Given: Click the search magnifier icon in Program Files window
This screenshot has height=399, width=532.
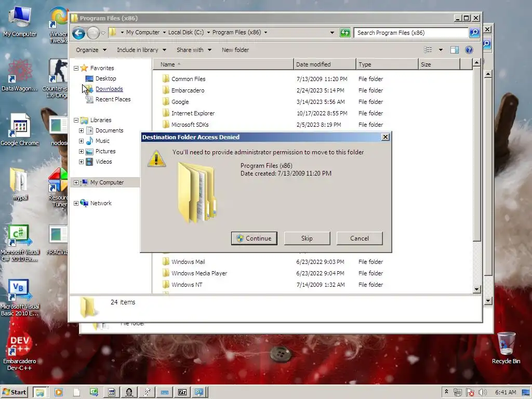Looking at the screenshot, I should pyautogui.click(x=474, y=33).
